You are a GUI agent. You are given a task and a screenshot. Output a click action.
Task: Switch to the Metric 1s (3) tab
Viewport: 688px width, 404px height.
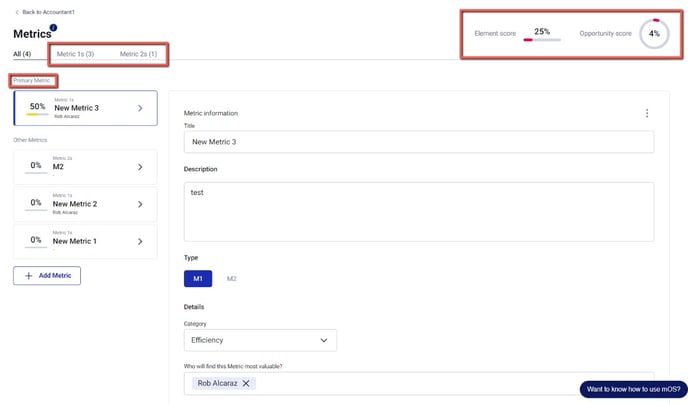click(75, 54)
